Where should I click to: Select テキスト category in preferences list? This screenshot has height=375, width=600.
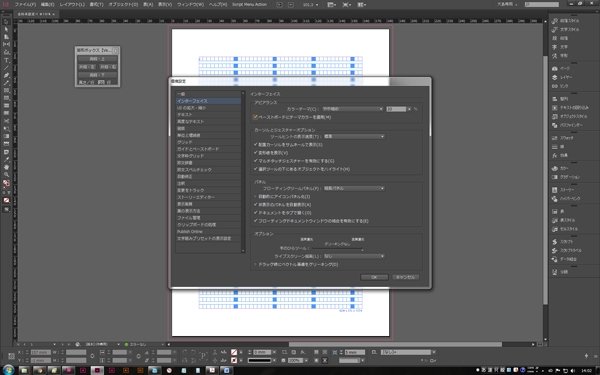click(x=209, y=114)
